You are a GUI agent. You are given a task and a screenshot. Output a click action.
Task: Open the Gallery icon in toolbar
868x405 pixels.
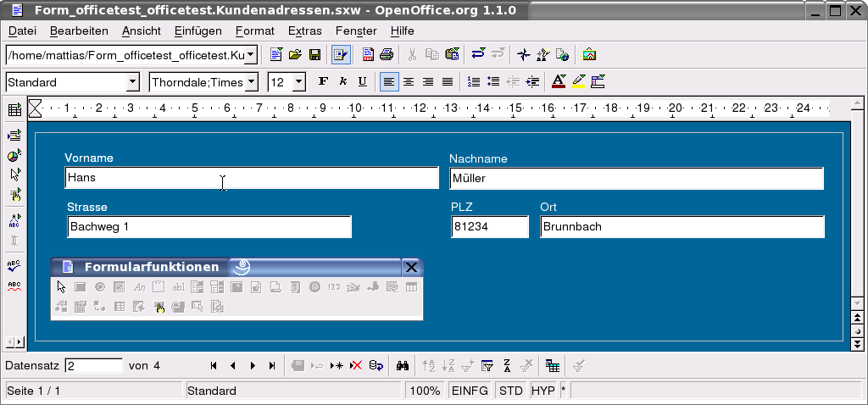[590, 55]
